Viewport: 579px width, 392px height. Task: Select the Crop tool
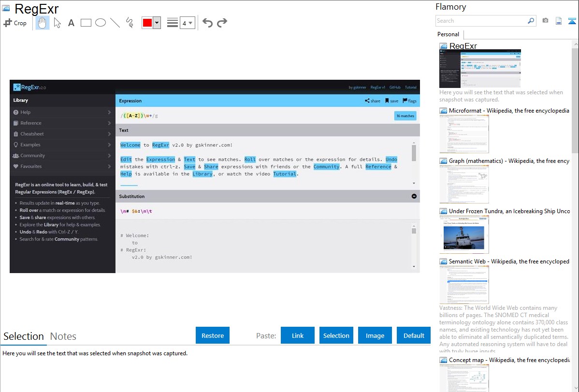tap(15, 23)
